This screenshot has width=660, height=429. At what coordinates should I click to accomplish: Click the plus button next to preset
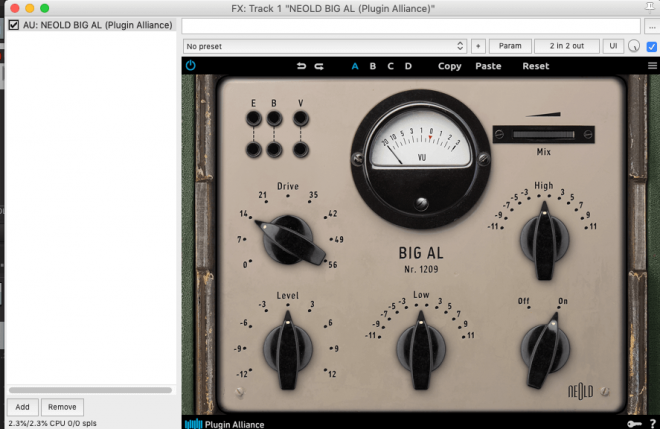(478, 46)
